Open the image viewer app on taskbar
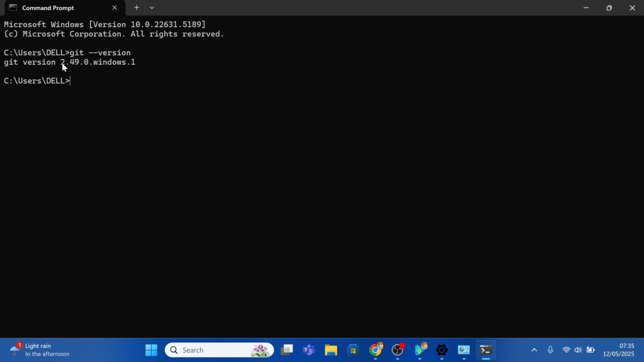644x362 pixels. (x=464, y=350)
